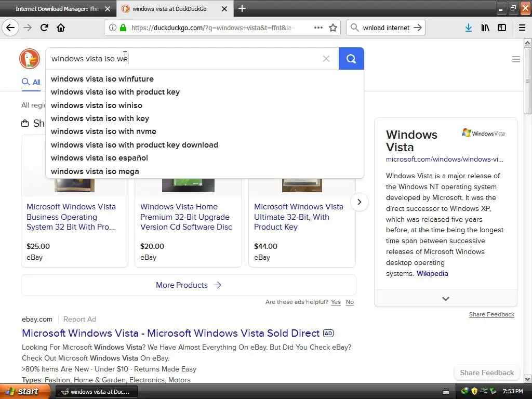Open page actions three-dot menu
532x399 pixels.
point(318,28)
